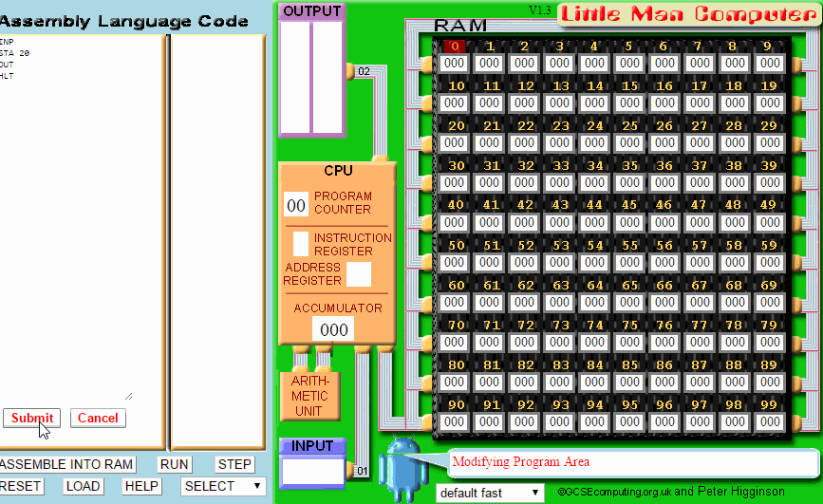Select RAM cell at address 90
This screenshot has width=823, height=504.
(x=455, y=422)
